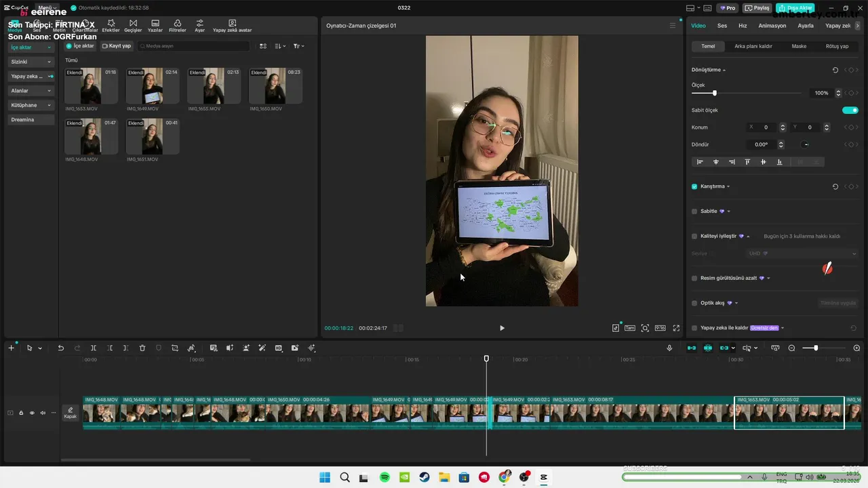Uncheck the Karıştırma blend checkbox
Image resolution: width=868 pixels, height=488 pixels.
(694, 186)
